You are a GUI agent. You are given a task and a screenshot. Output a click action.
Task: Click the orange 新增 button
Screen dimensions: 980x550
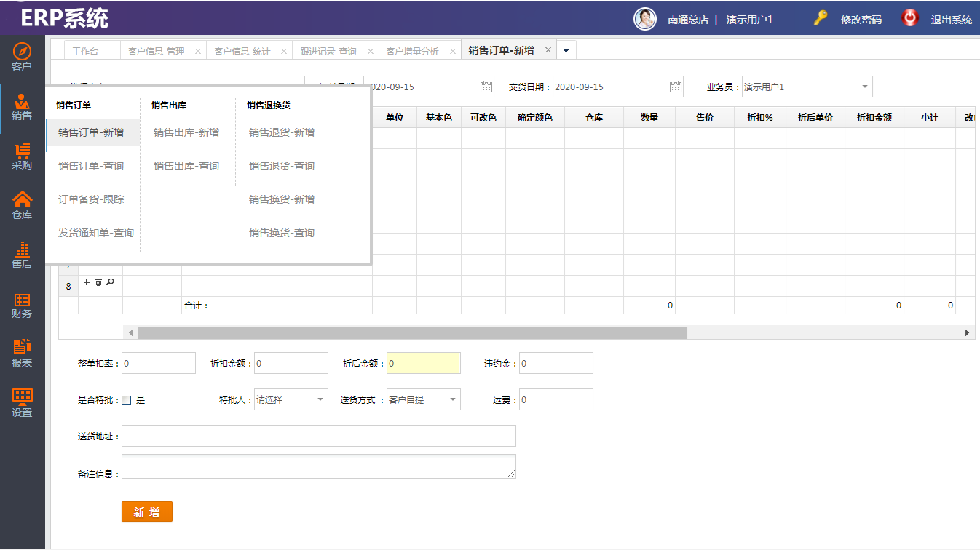tap(147, 512)
